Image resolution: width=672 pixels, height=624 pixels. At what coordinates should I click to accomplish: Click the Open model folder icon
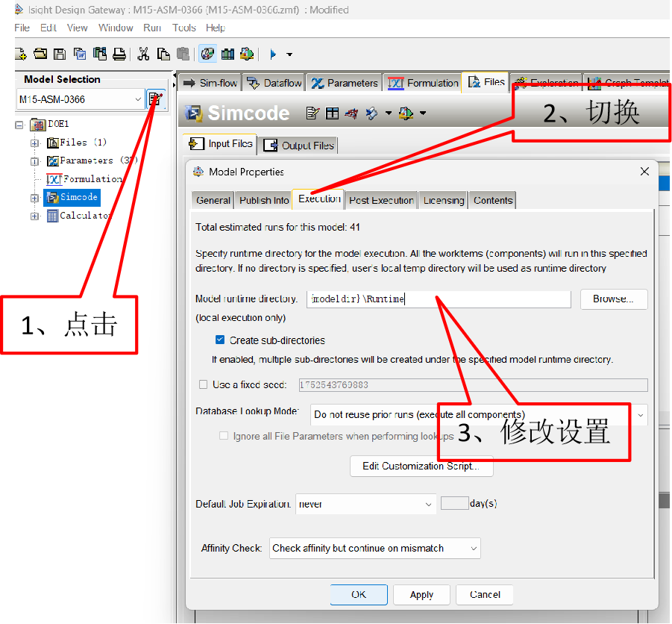(x=40, y=54)
